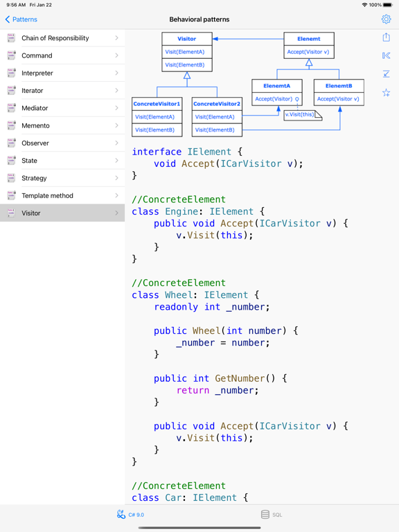Screen dimensions: 399x532
Task: Switch to the SQL tab
Action: tap(272, 515)
